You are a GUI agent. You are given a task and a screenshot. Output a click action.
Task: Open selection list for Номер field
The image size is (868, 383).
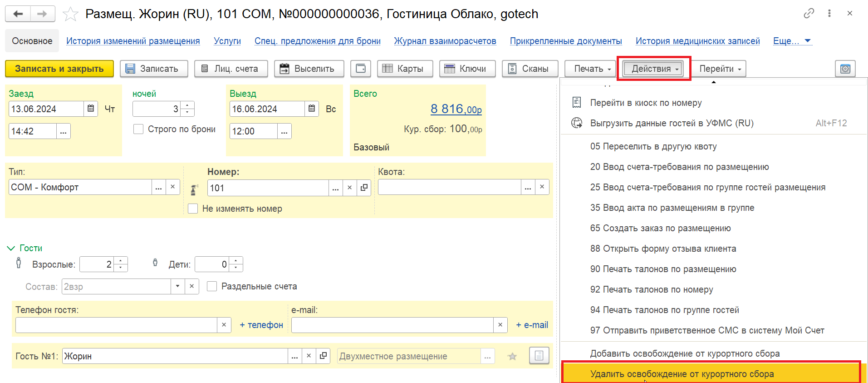(x=335, y=188)
